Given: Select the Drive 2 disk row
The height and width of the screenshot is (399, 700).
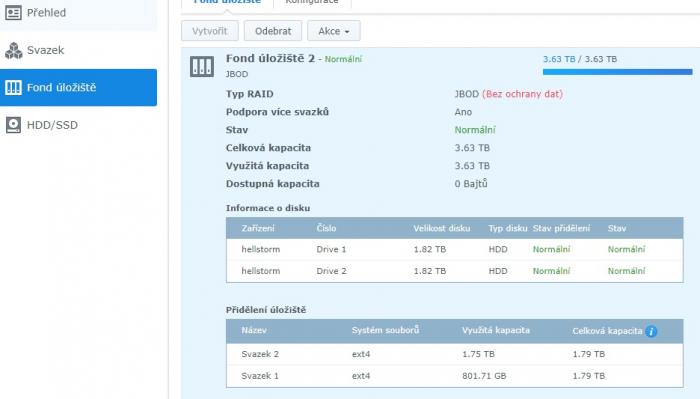Looking at the screenshot, I should coord(454,271).
